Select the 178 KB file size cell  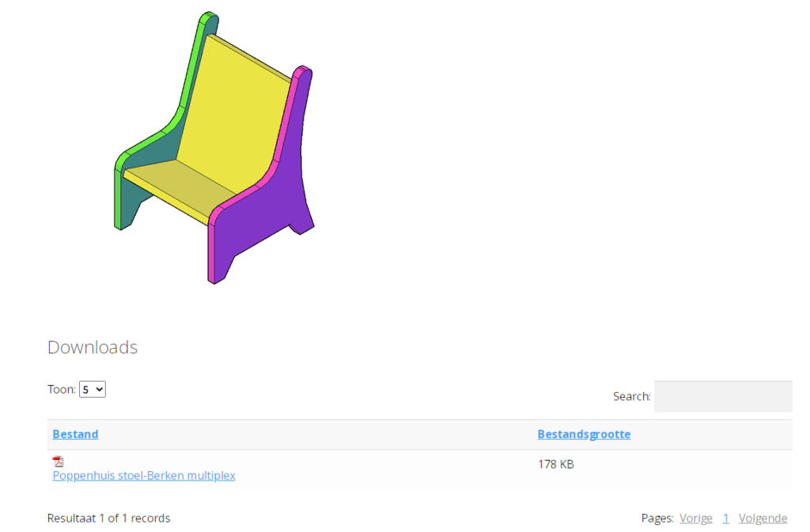[x=556, y=464]
